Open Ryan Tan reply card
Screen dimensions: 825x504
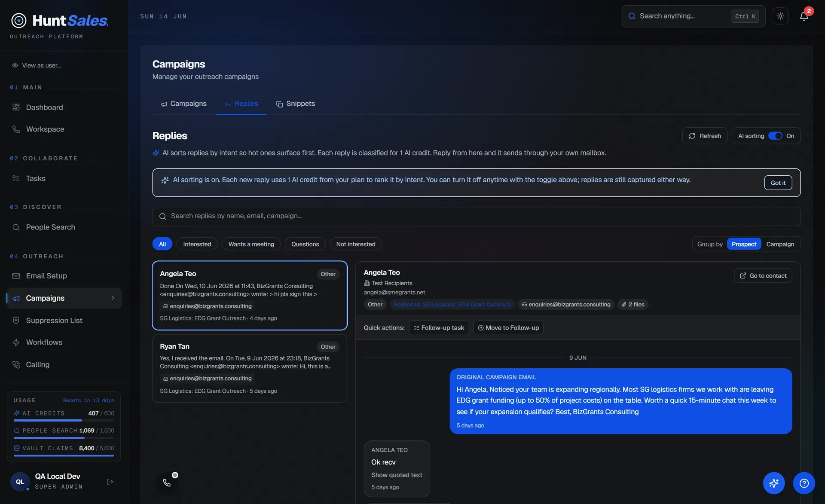tap(250, 369)
